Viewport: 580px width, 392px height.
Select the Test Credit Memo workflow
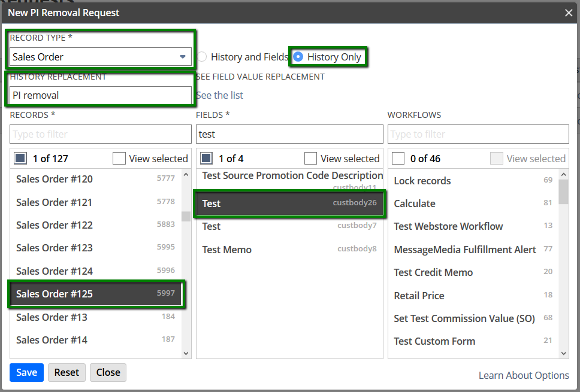(473, 272)
